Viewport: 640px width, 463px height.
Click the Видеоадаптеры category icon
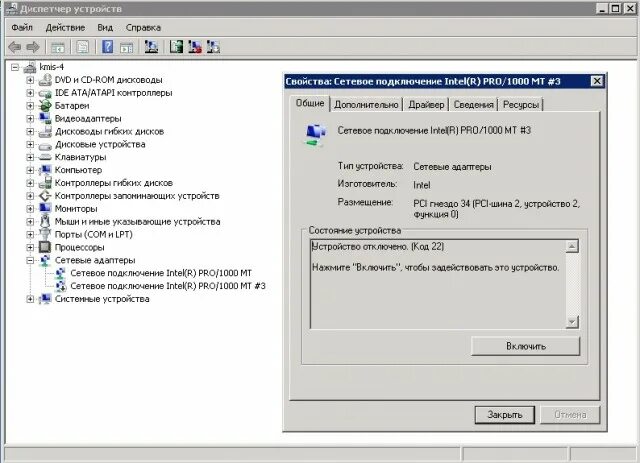45,118
